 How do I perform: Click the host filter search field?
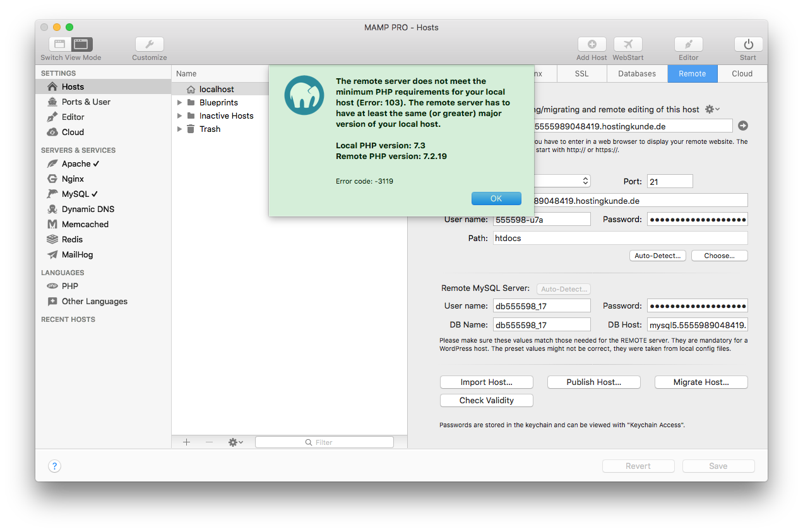324,442
